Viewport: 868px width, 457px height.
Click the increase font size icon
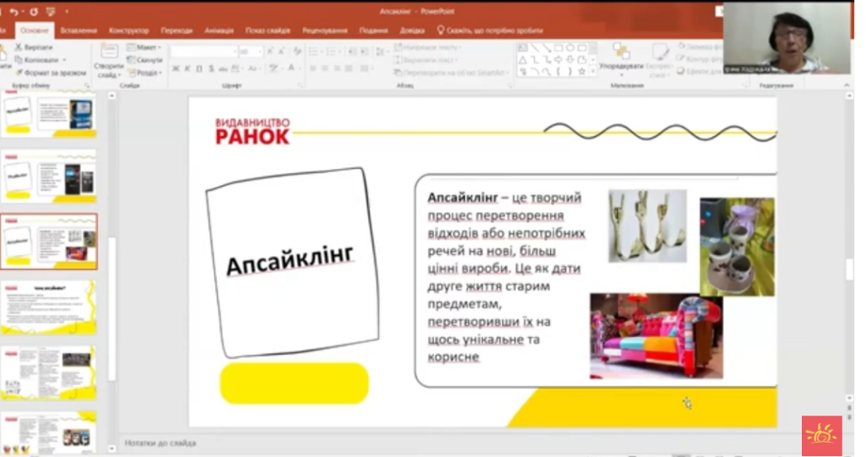[x=270, y=52]
